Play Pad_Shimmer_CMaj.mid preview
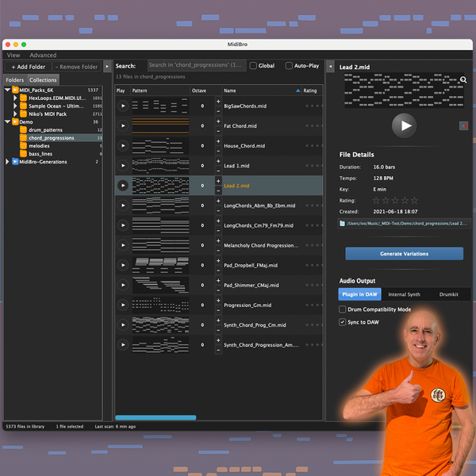Screen dimensions: 476x476 pyautogui.click(x=123, y=285)
